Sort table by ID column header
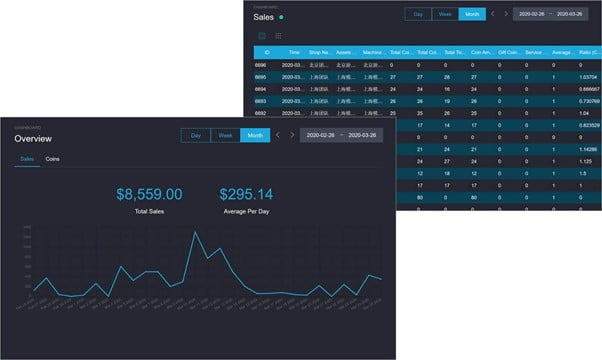 pyautogui.click(x=267, y=52)
